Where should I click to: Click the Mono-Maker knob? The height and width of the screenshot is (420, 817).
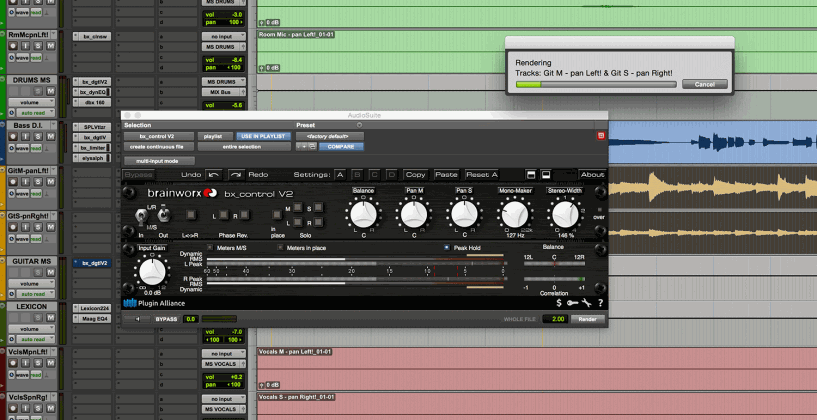515,214
